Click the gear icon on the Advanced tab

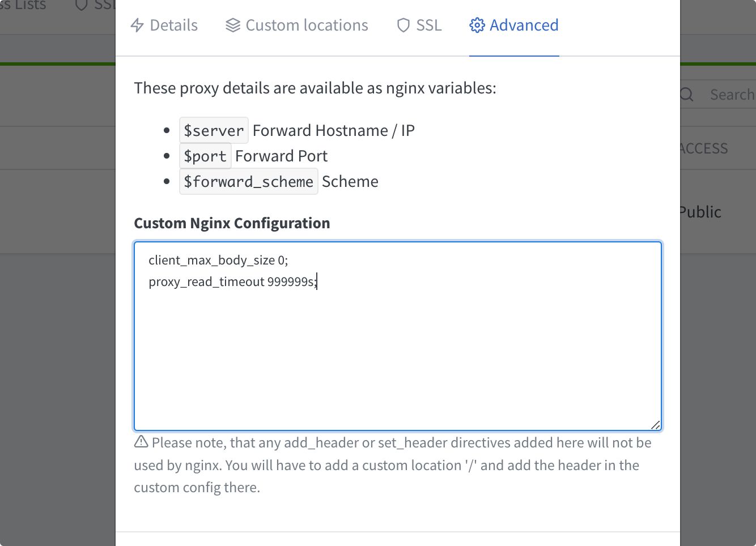477,25
